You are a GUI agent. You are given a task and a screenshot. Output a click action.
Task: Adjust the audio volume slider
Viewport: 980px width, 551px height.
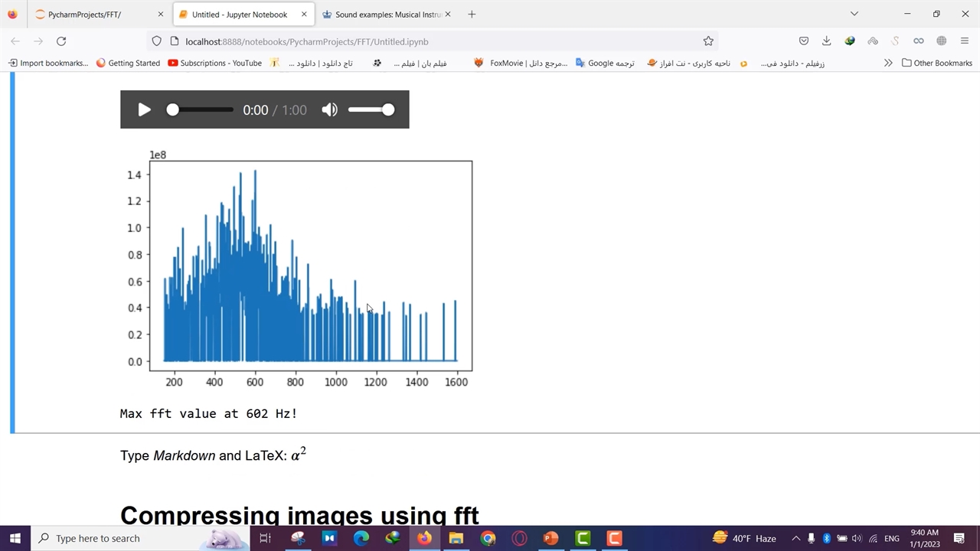371,109
